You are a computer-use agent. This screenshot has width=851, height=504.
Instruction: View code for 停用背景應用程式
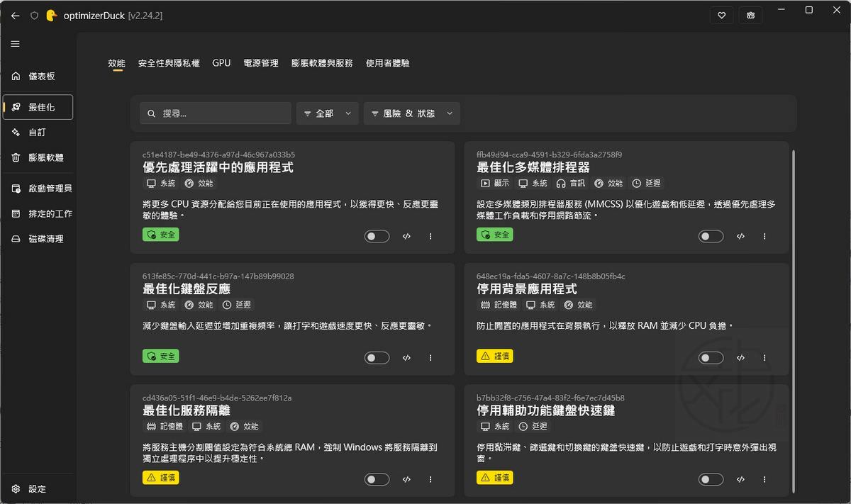point(740,358)
